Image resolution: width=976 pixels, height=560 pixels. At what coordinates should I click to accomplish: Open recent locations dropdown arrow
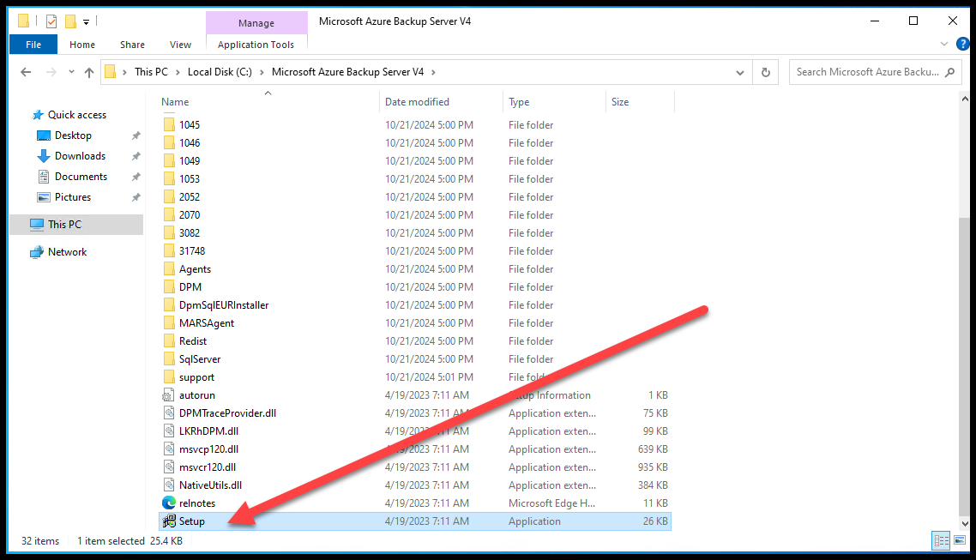[x=71, y=72]
